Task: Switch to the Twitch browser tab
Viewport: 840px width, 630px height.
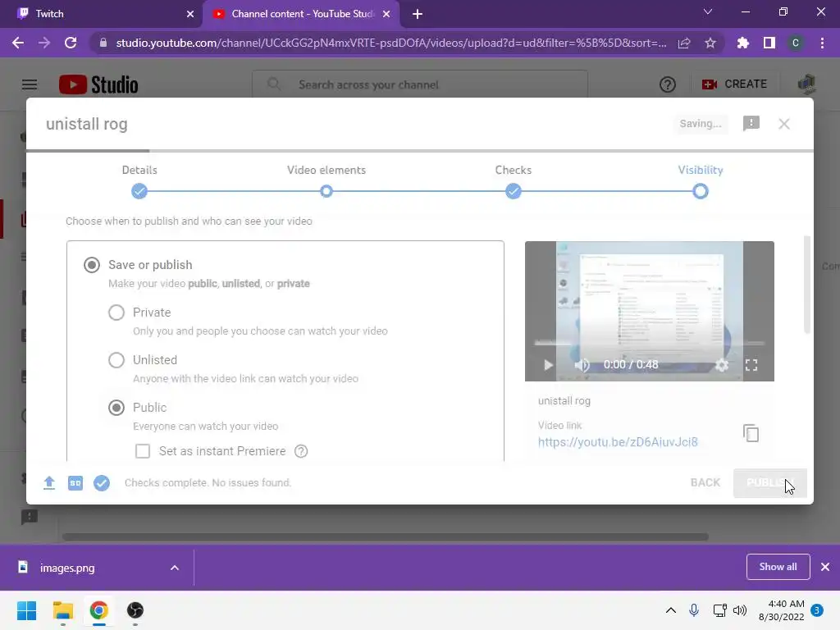Action: pos(102,14)
